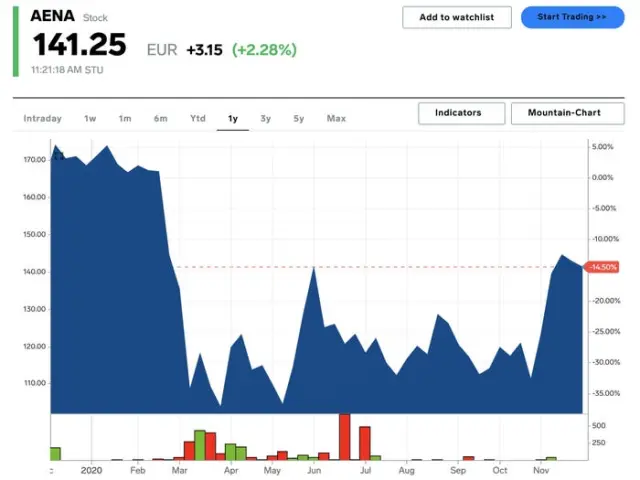This screenshot has width=640, height=480.
Task: Click the 0.00% percent axis label
Action: point(602,178)
